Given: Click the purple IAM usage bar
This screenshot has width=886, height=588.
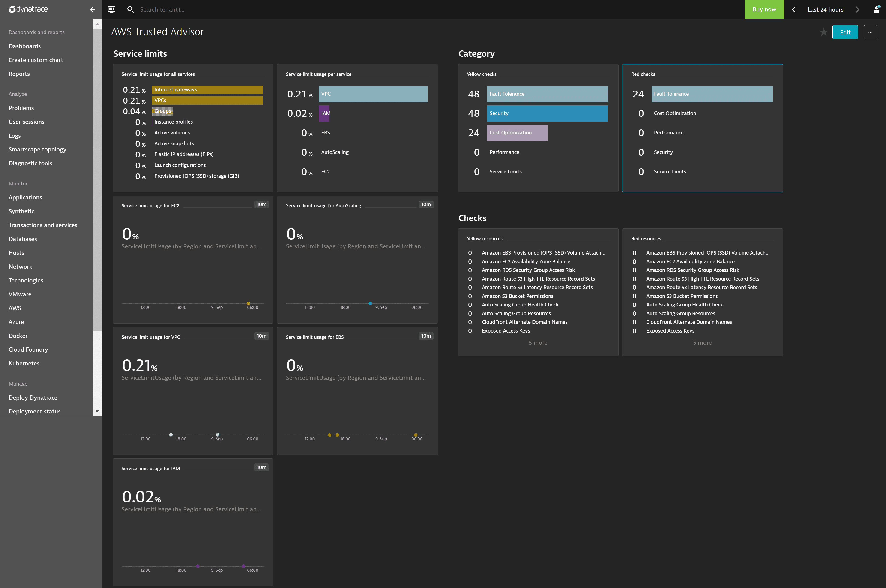Looking at the screenshot, I should pos(324,114).
